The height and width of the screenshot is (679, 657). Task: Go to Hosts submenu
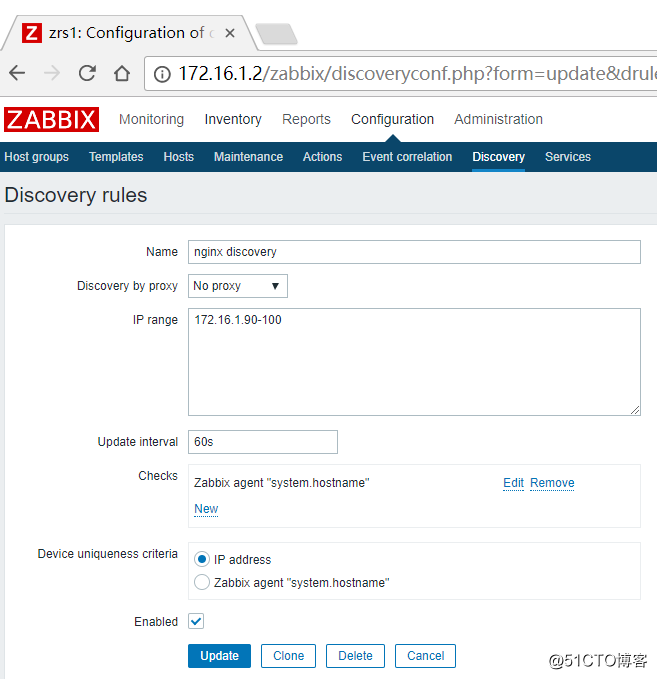[178, 157]
